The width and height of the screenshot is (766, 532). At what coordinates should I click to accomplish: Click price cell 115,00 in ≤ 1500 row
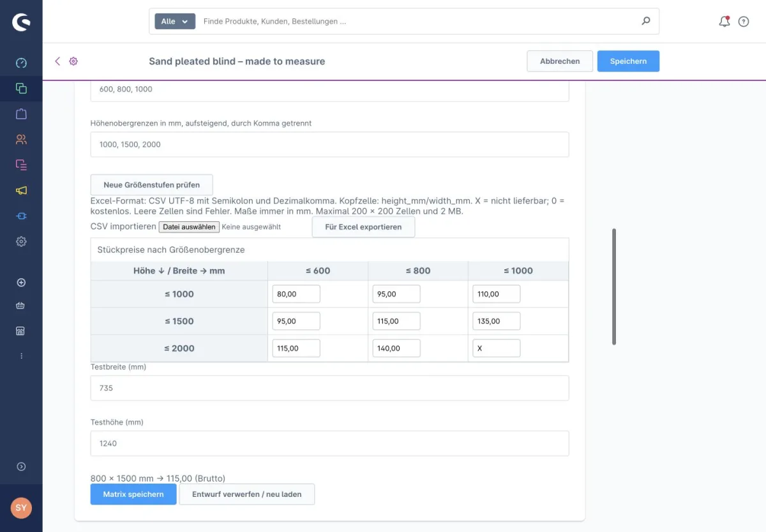(396, 321)
